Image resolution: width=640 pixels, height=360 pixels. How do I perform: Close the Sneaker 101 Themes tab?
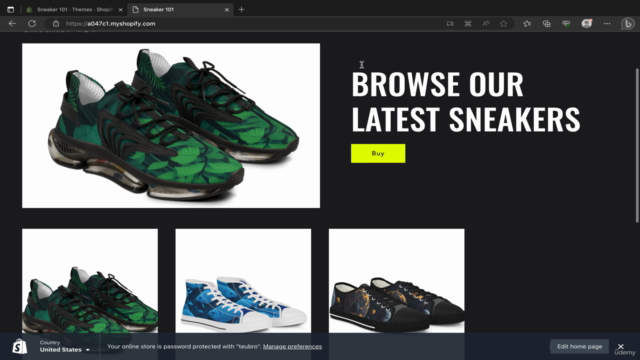(x=120, y=9)
